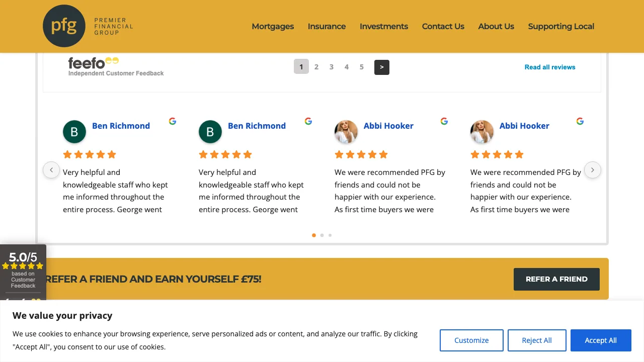Click the REFER A FRIEND button

(x=556, y=279)
